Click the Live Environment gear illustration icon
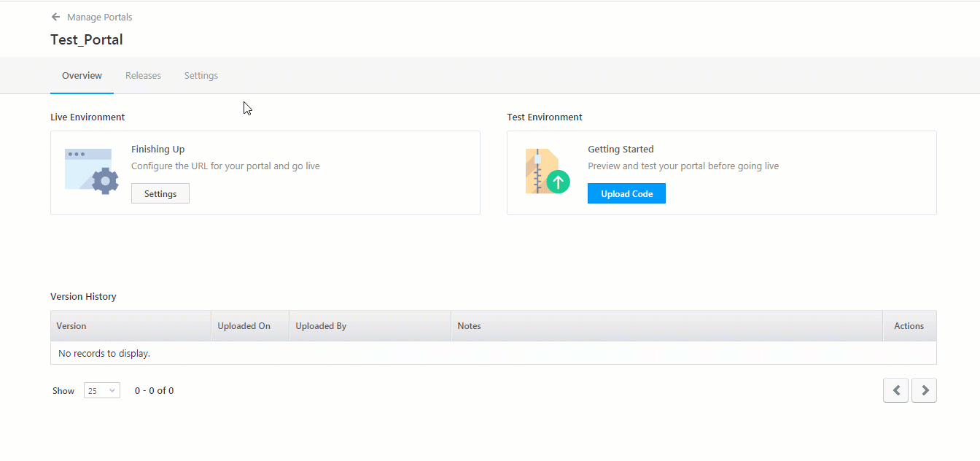 pos(90,171)
